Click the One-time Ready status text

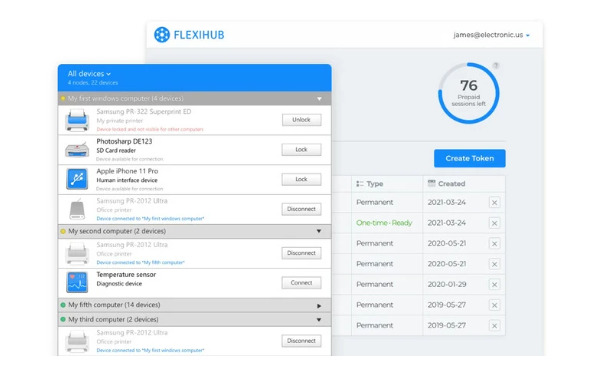384,223
